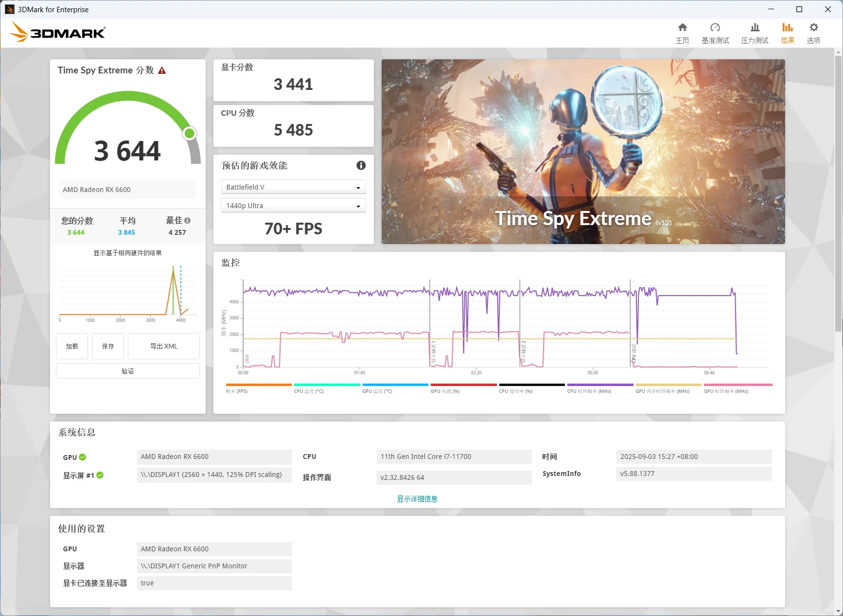Open the Options (选项) gear icon
The height and width of the screenshot is (616, 843).
(x=813, y=28)
